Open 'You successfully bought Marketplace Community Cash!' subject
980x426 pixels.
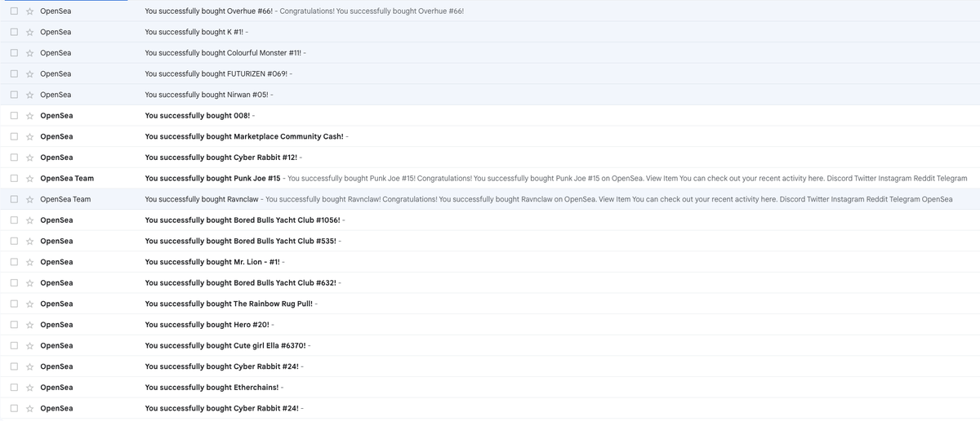[x=244, y=136]
